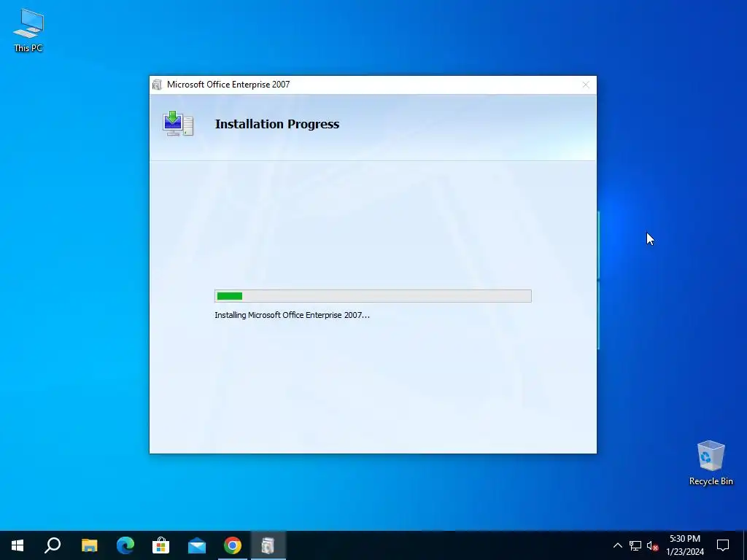Click the Installing Microsoft Office Enterprise 2007 text
747x560 pixels.
click(x=292, y=315)
